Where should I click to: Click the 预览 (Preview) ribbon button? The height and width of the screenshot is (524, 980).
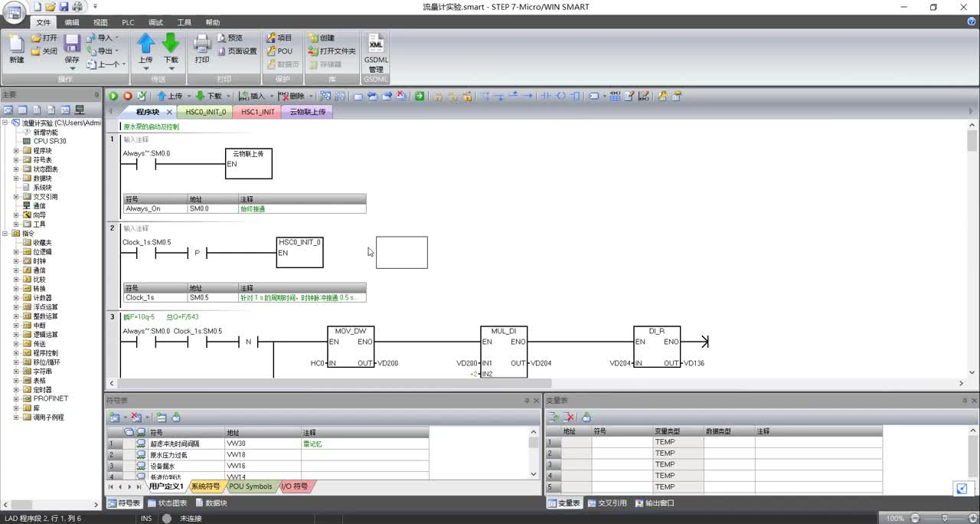pyautogui.click(x=230, y=38)
